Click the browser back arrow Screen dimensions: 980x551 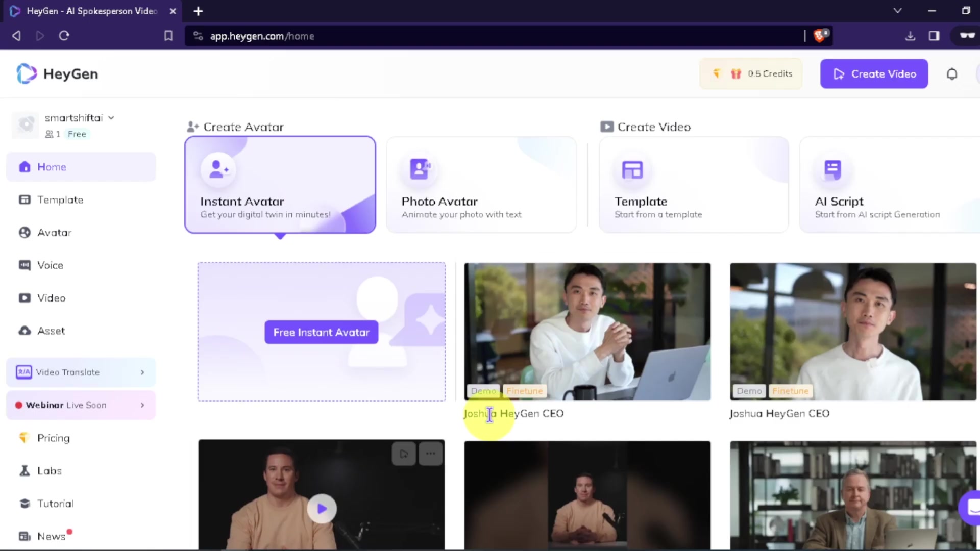coord(16,36)
